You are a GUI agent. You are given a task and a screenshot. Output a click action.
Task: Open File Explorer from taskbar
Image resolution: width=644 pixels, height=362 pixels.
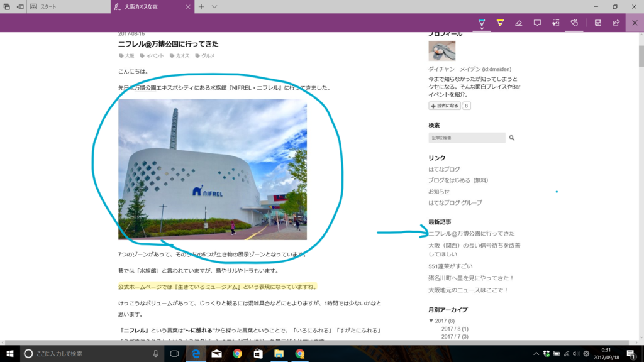(x=279, y=353)
